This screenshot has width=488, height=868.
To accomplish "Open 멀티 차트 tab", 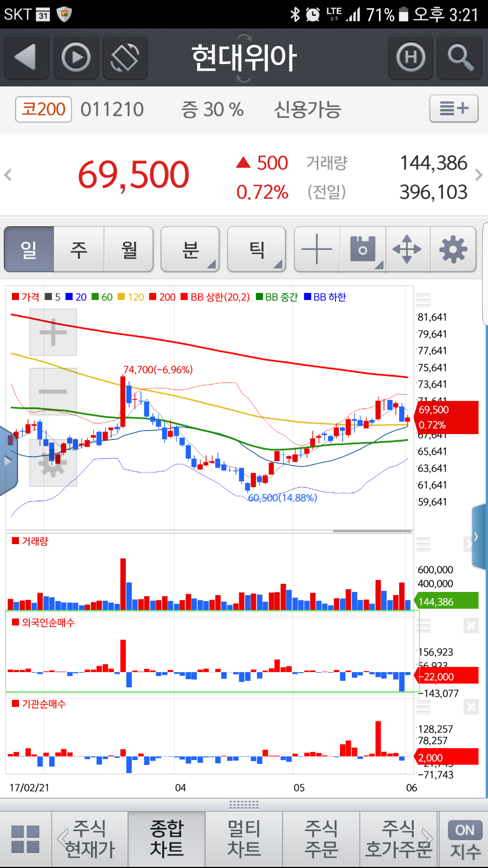I will (x=244, y=839).
